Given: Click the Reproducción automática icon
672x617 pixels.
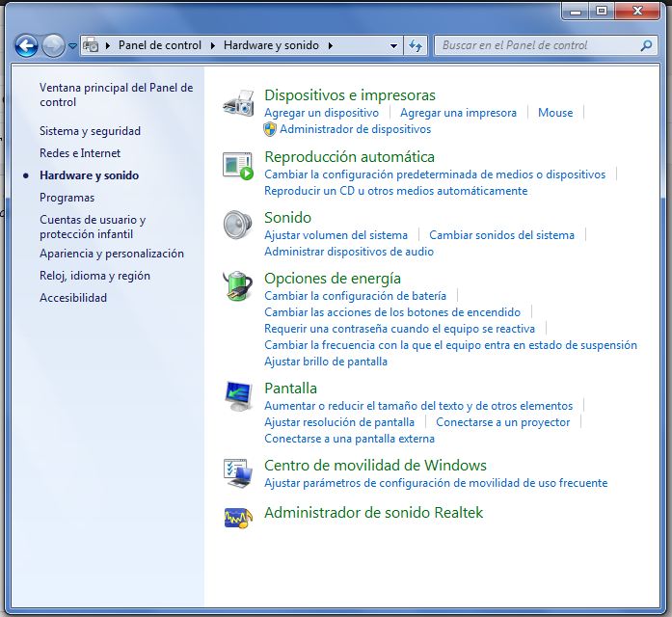Looking at the screenshot, I should [x=238, y=166].
